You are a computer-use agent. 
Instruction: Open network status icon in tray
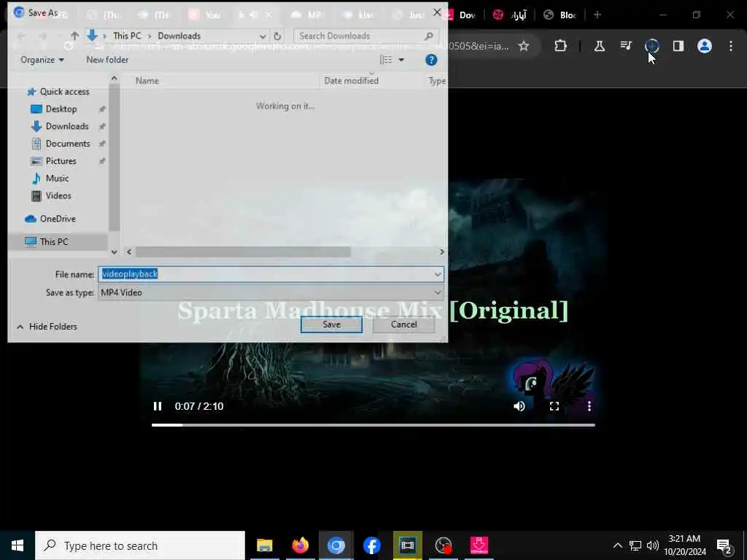(x=635, y=545)
